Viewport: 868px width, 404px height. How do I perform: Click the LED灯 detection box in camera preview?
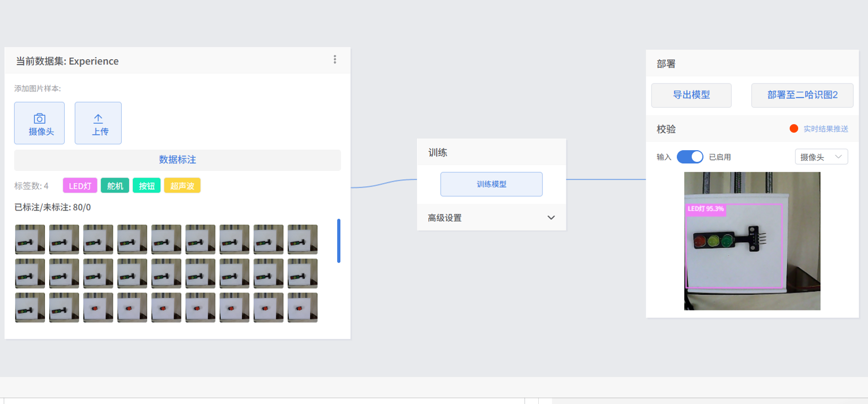click(734, 246)
